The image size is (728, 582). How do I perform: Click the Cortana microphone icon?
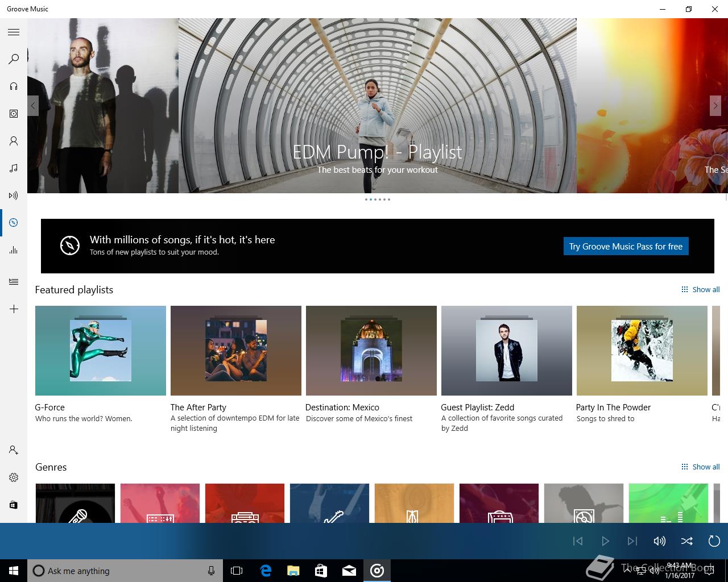211,571
